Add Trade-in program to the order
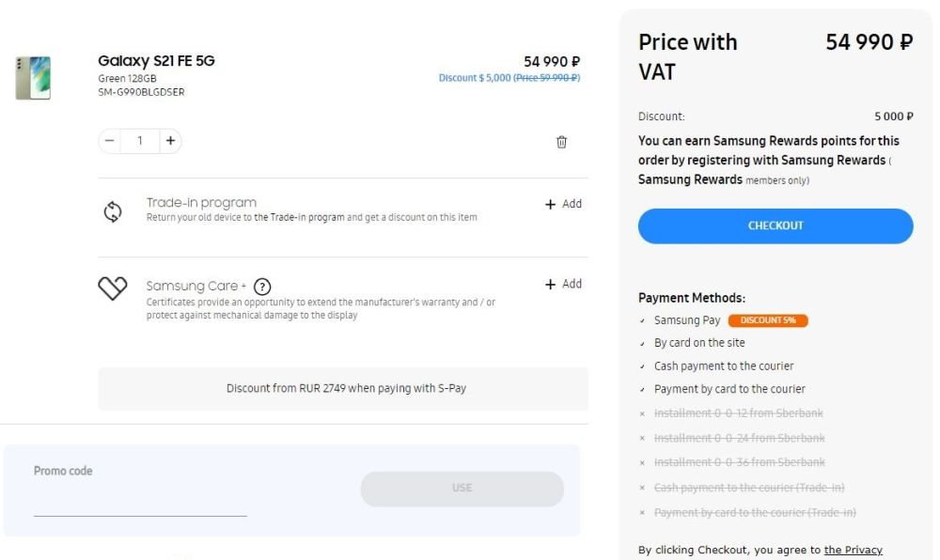The width and height of the screenshot is (940, 560). coord(563,204)
